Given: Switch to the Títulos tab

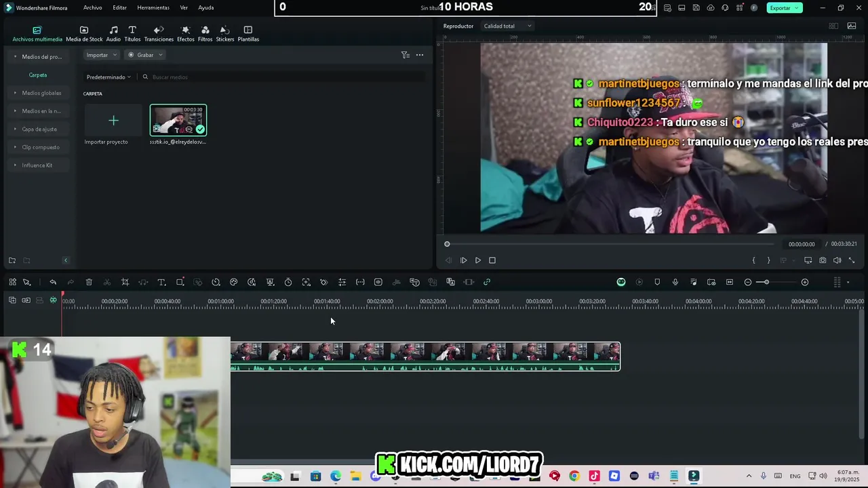Looking at the screenshot, I should [x=132, y=34].
